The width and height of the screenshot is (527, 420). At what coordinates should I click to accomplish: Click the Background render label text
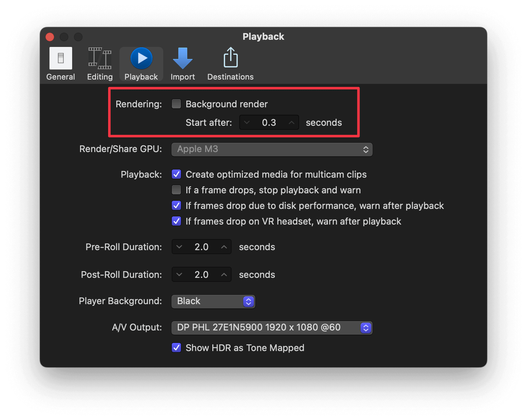(x=227, y=104)
